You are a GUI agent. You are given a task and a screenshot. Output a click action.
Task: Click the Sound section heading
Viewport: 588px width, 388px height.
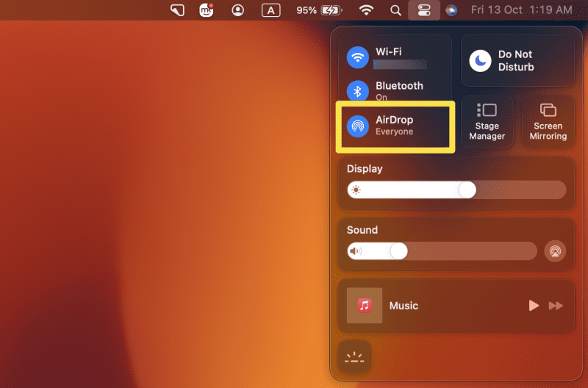point(362,230)
